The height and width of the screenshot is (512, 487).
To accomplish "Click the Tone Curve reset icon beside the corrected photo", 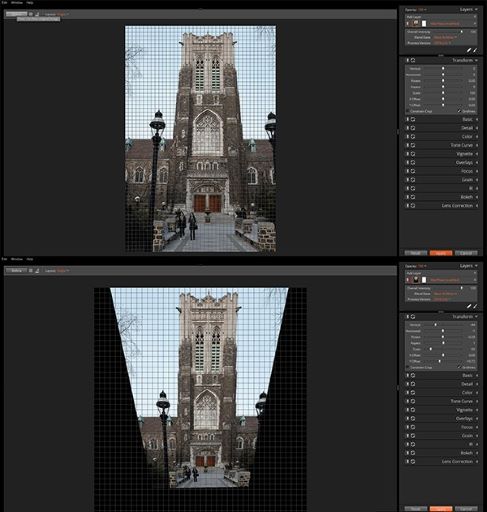I will click(x=413, y=401).
